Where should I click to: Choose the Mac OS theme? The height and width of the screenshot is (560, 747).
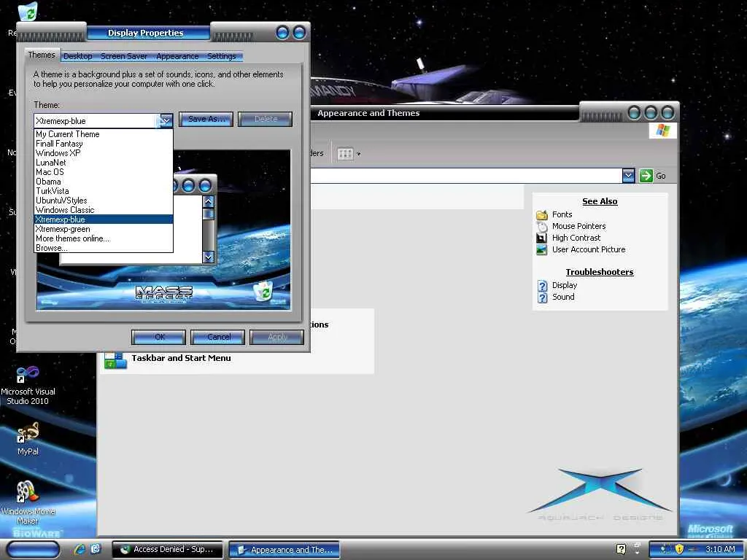[x=104, y=172]
